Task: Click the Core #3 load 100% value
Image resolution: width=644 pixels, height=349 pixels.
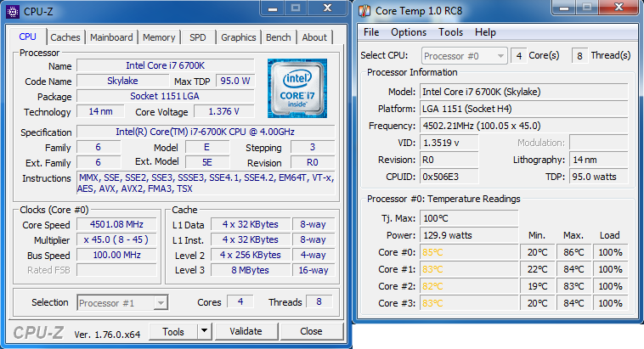Action: [x=610, y=303]
